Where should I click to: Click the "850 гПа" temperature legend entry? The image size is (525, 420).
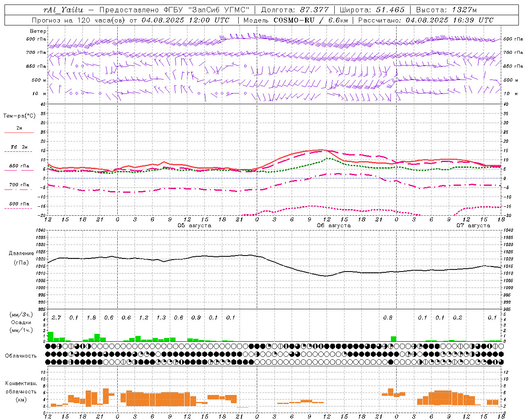click(19, 166)
